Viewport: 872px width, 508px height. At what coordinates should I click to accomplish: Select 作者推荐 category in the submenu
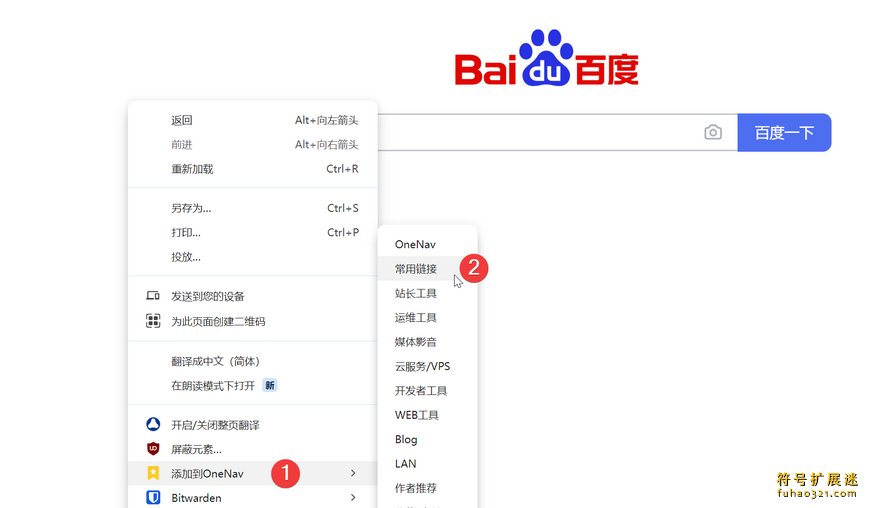point(427,488)
